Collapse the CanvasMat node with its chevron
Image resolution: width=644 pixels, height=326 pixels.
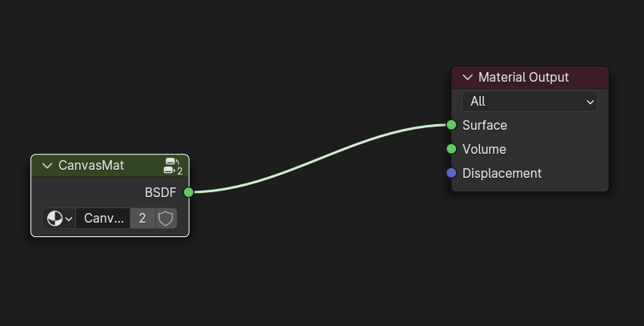click(x=47, y=166)
